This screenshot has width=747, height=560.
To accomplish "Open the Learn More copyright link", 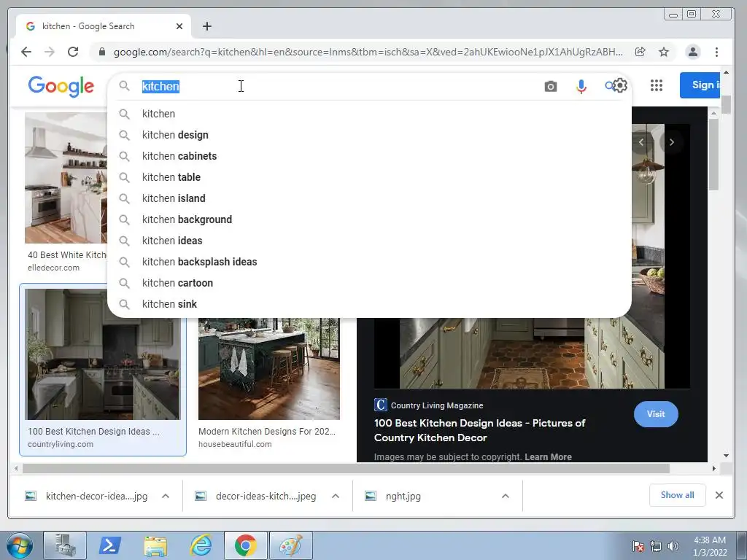I will (548, 456).
